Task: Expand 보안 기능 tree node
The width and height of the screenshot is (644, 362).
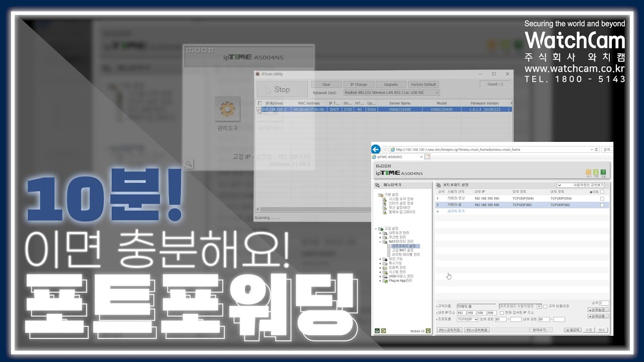Action: (380, 259)
